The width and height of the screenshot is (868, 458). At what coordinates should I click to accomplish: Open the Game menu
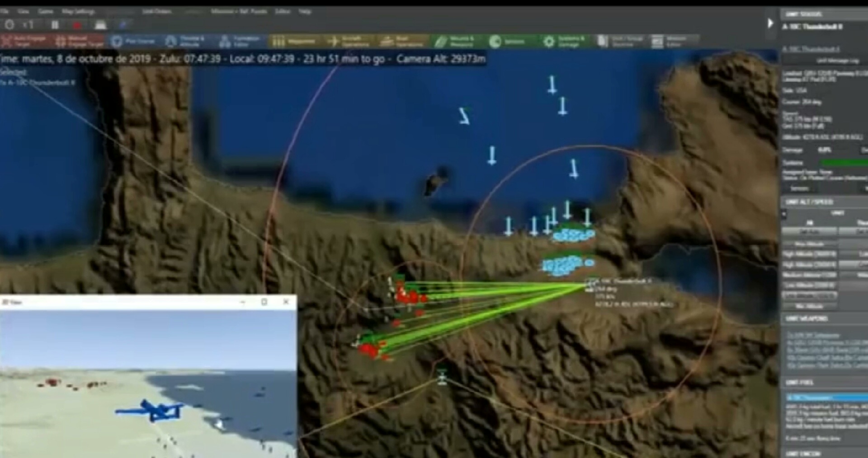45,11
